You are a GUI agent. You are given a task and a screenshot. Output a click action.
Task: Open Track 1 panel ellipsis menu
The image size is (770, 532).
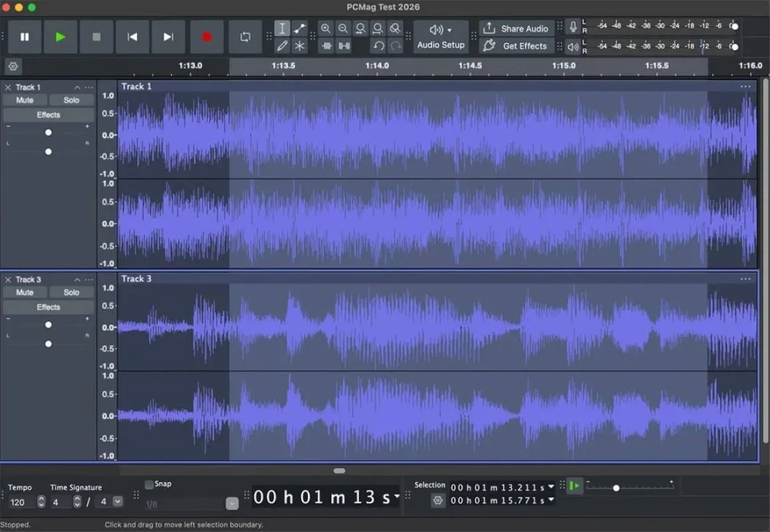coord(89,87)
